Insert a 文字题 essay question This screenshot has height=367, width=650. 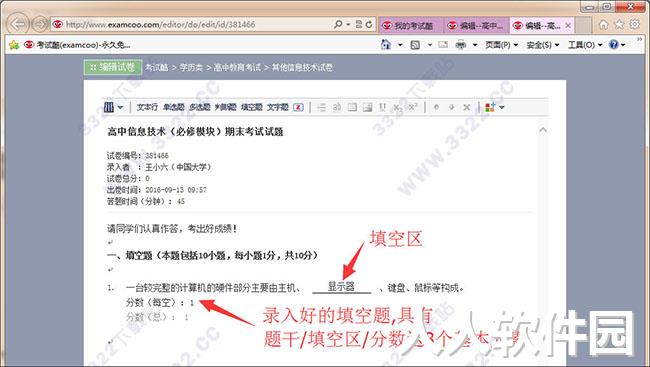278,107
